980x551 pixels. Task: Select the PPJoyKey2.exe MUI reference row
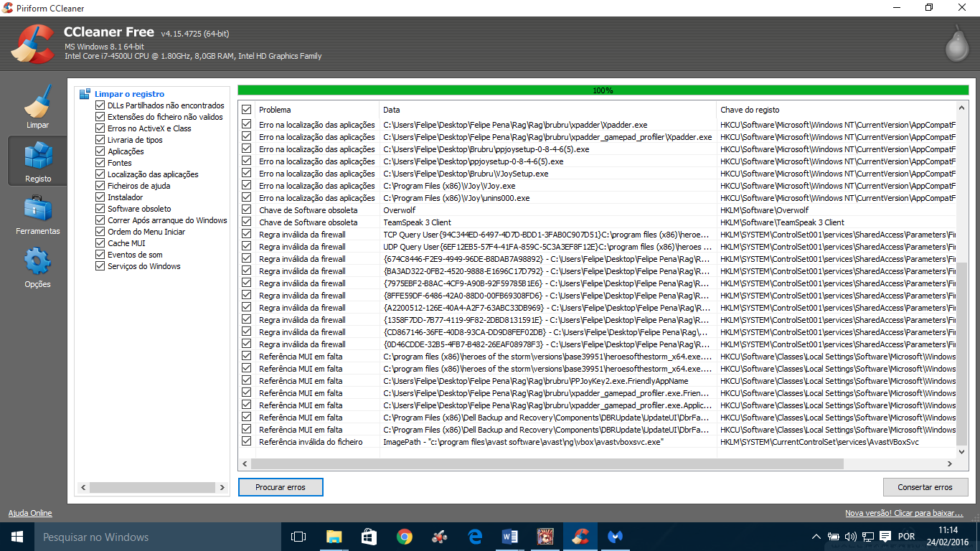point(598,381)
